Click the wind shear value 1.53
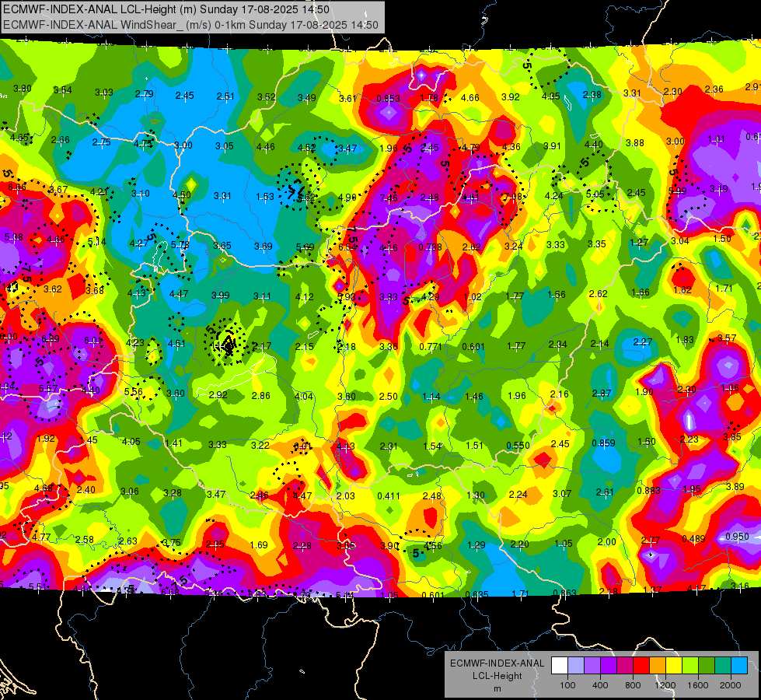The width and height of the screenshot is (761, 700). click(265, 196)
